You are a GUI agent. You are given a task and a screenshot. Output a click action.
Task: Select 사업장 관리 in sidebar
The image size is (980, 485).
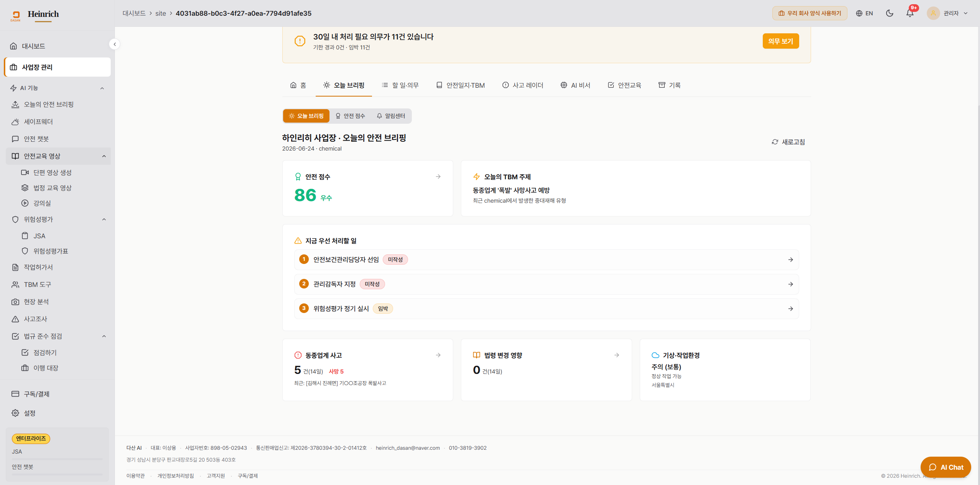coord(57,67)
